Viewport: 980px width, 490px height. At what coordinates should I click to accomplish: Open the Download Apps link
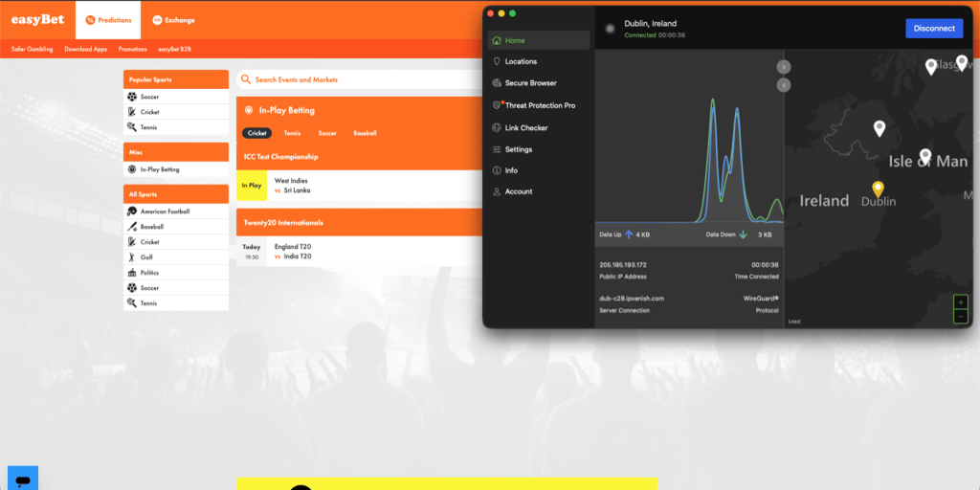pos(85,49)
